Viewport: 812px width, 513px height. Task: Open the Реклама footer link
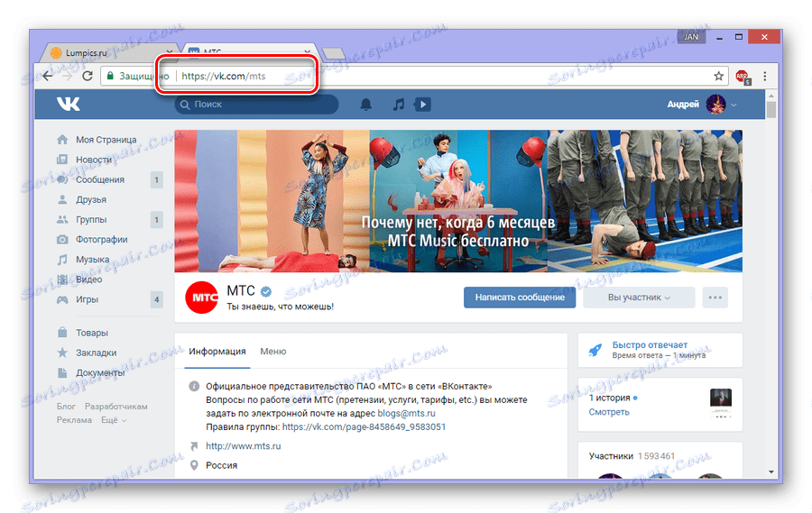[x=74, y=420]
